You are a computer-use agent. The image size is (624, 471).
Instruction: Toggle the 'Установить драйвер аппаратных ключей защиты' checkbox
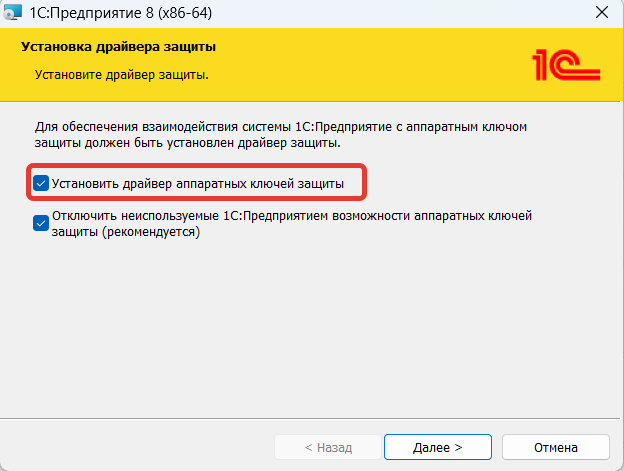click(41, 183)
